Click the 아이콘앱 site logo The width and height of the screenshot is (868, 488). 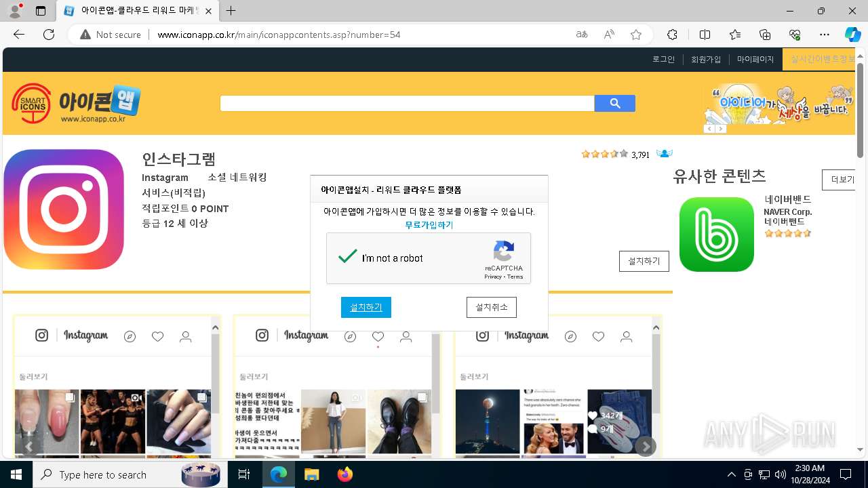point(76,104)
